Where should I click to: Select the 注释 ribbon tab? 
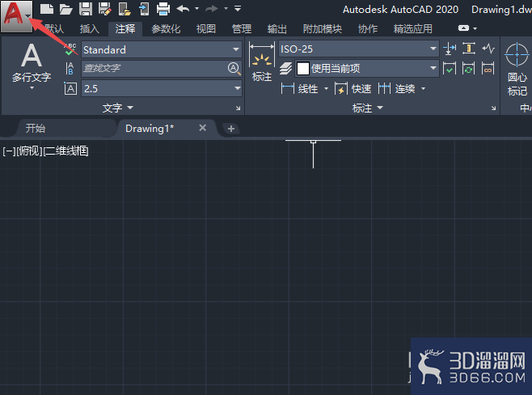coord(125,29)
